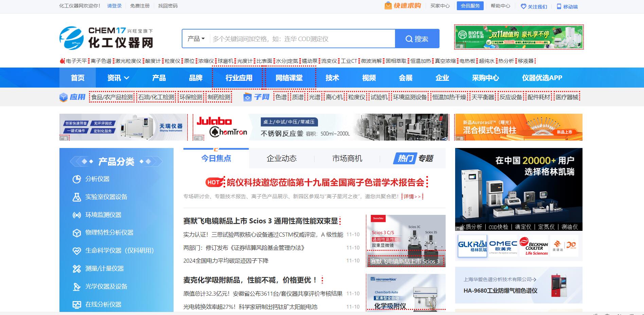Open the Julabo ChemTron 不锈钢反应釜 banner
Viewport: 644px width, 315px height.
(x=321, y=127)
